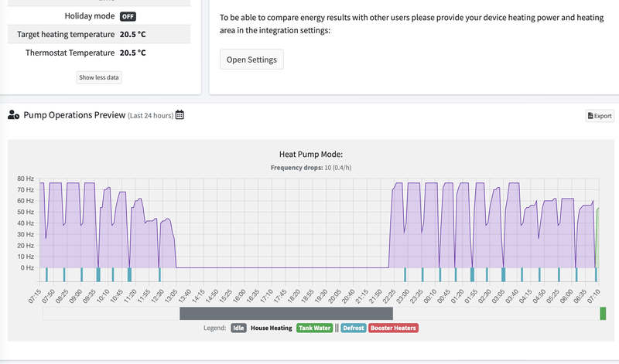Click the 80 Hz axis label
The image size is (619, 364).
click(26, 179)
